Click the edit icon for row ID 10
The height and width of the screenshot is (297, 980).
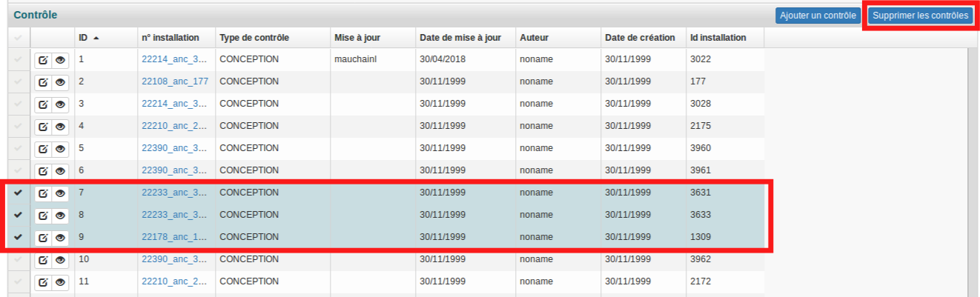(x=43, y=259)
